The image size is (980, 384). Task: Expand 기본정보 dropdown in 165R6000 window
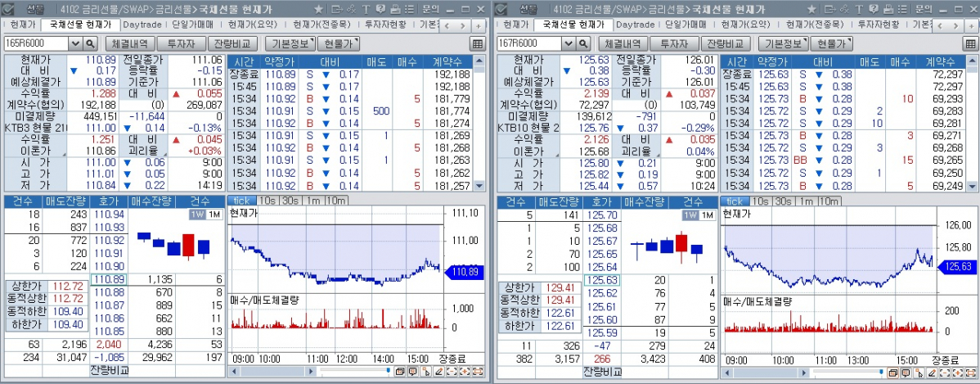291,43
